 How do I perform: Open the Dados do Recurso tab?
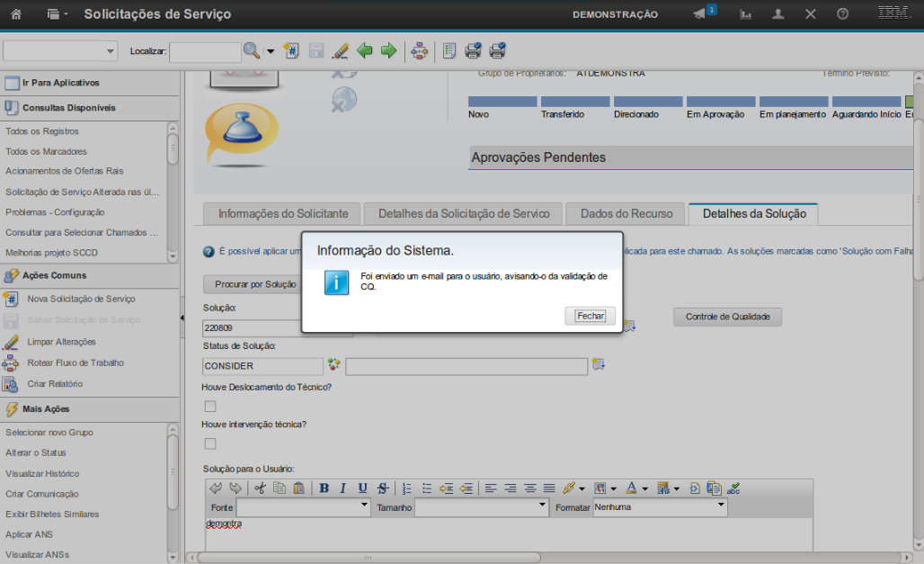pyautogui.click(x=626, y=214)
